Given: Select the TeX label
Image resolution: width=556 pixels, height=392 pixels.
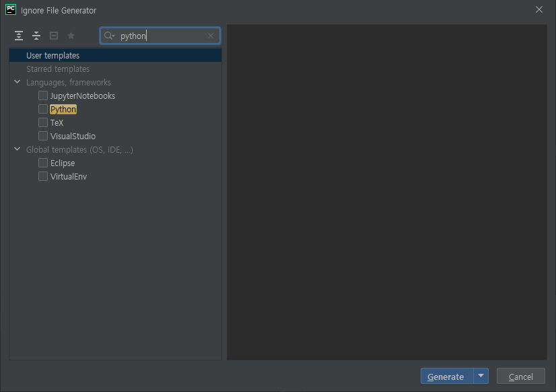Looking at the screenshot, I should pos(57,123).
